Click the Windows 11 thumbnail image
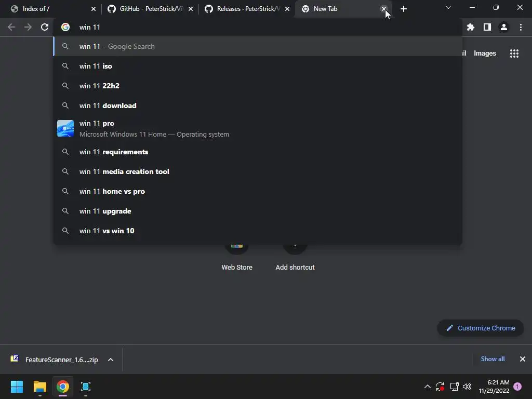The height and width of the screenshot is (399, 532). [x=65, y=128]
